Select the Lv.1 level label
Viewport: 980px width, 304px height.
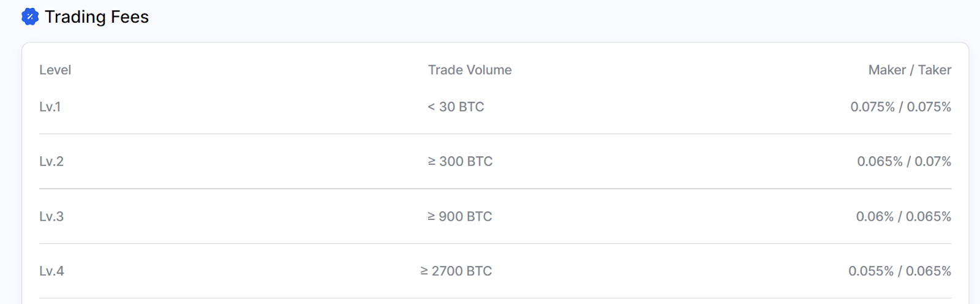point(50,107)
